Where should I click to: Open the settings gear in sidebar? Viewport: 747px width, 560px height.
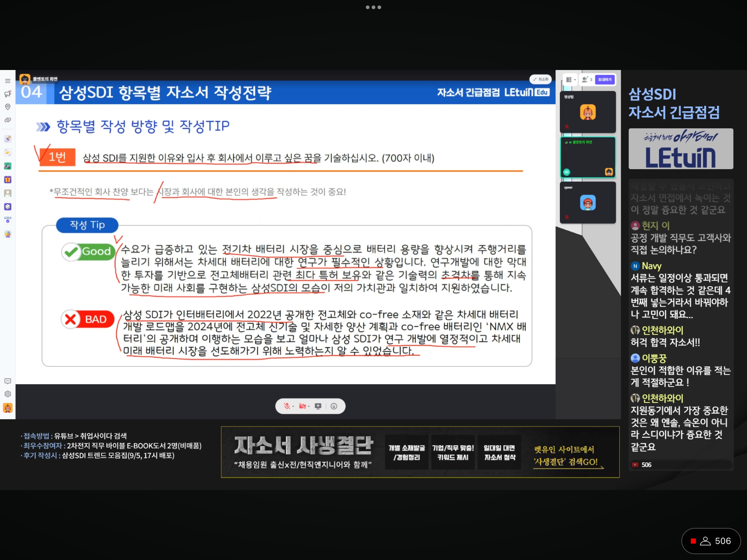click(x=8, y=394)
